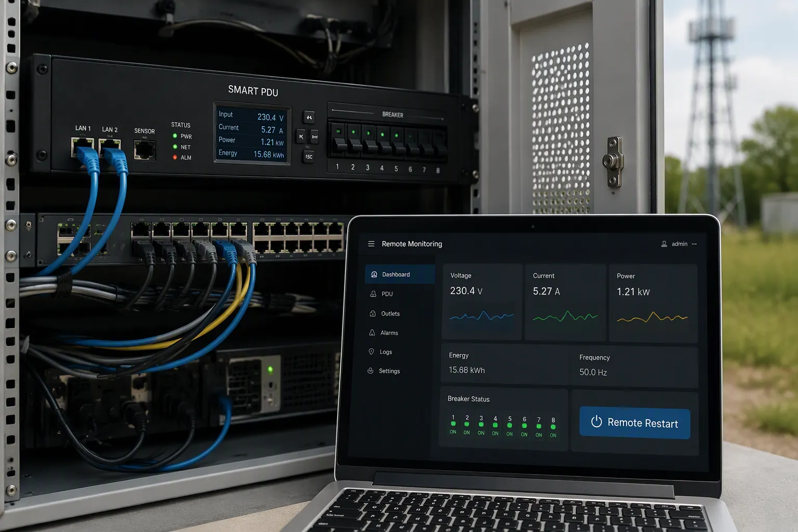Screen dimensions: 798x532
Task: Open the hamburger menu beside Remote Monitoring
Action: coord(371,244)
